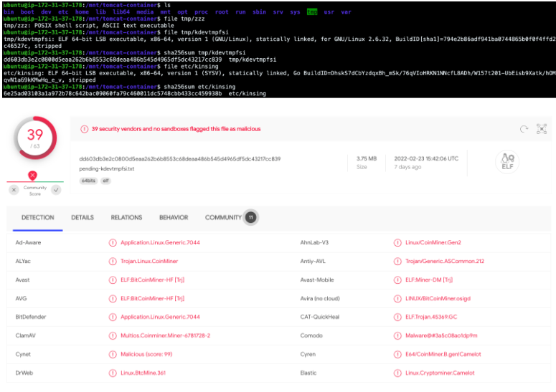556x392 pixels.
Task: Open the COMMUNITY tab
Action: click(223, 218)
